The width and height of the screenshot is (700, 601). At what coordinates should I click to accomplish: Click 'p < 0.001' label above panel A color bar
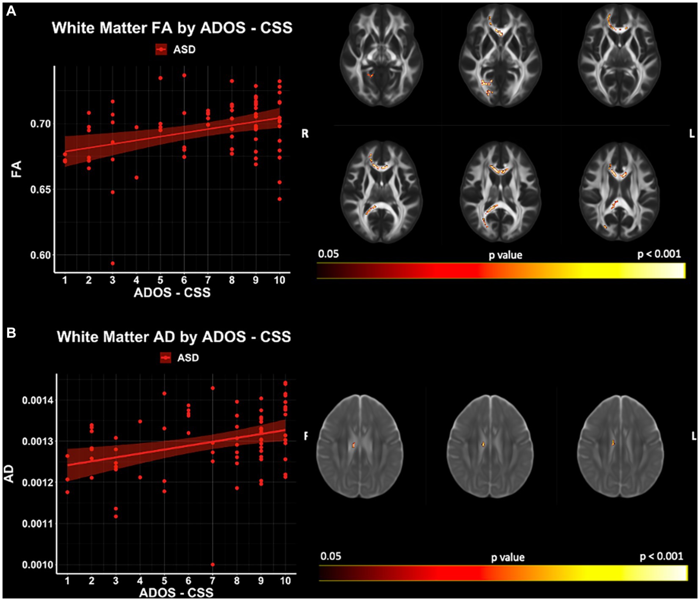click(659, 254)
